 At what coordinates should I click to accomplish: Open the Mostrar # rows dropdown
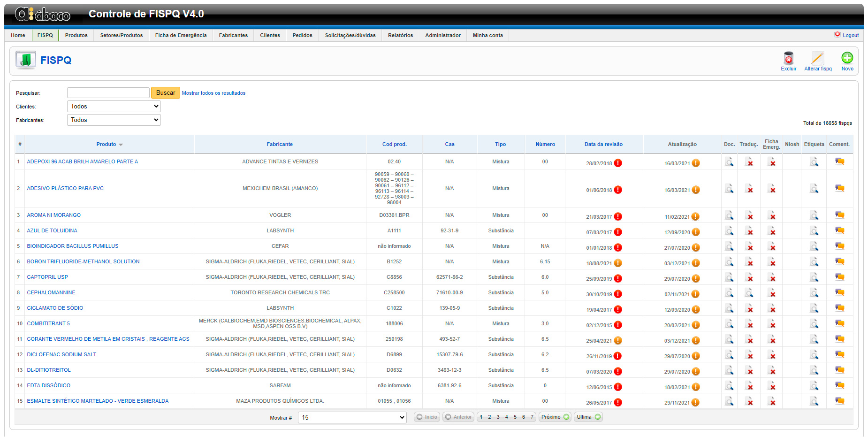[352, 418]
